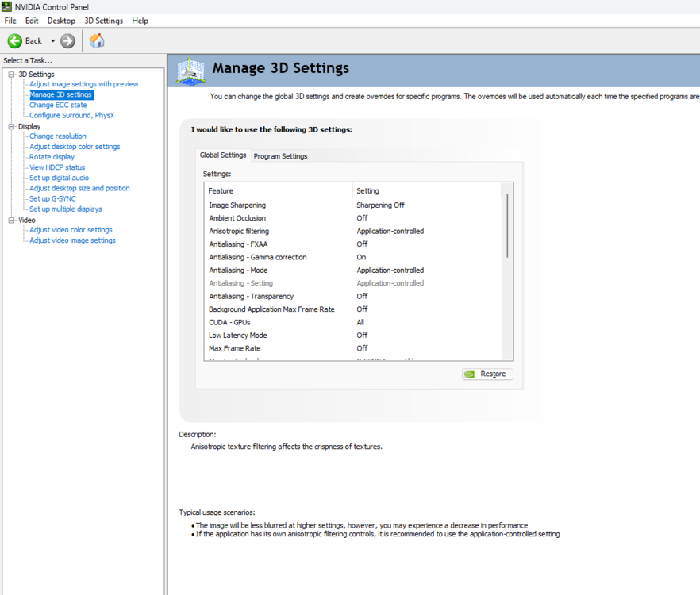The width and height of the screenshot is (700, 595).
Task: Collapse the Video tree node
Action: 12,220
